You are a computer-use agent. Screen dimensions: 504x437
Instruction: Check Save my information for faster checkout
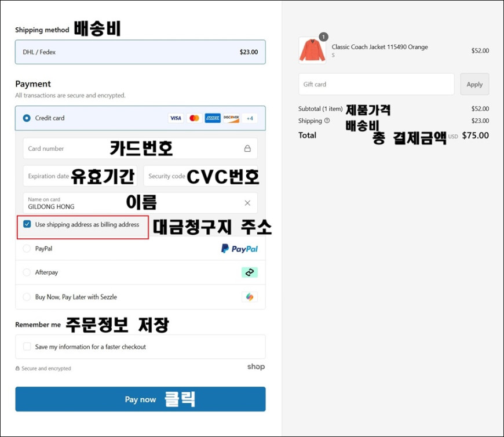point(27,347)
